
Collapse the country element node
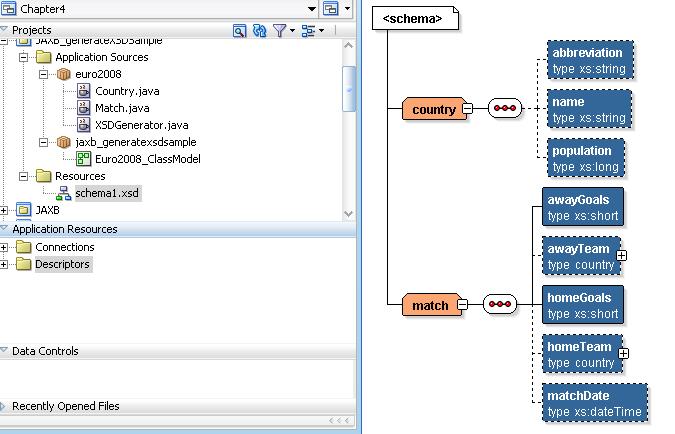[x=467, y=109]
